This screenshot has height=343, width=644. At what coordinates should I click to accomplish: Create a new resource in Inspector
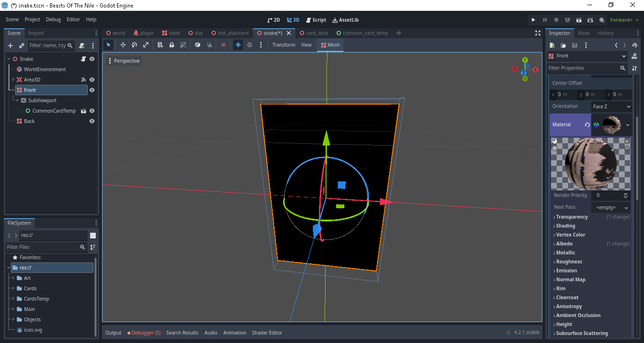coord(552,45)
